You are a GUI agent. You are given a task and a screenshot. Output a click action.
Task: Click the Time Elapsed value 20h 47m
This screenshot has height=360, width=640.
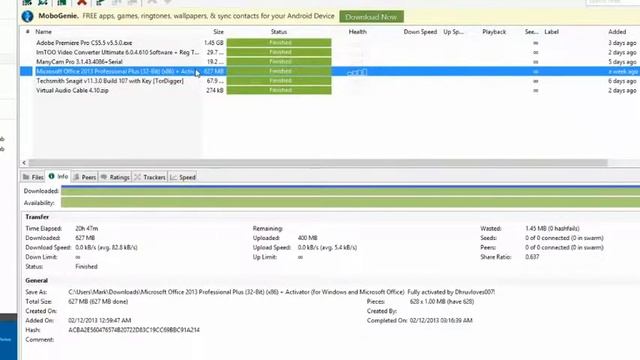[x=87, y=229]
